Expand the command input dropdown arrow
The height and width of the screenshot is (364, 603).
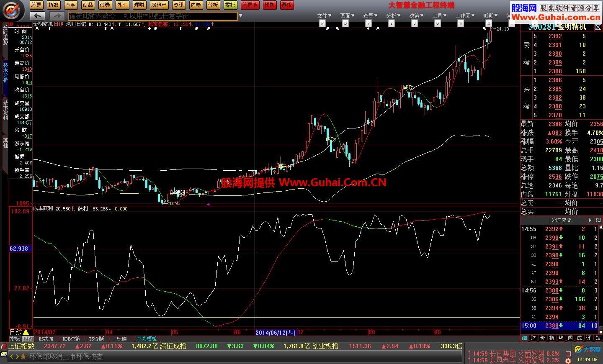[x=240, y=16]
